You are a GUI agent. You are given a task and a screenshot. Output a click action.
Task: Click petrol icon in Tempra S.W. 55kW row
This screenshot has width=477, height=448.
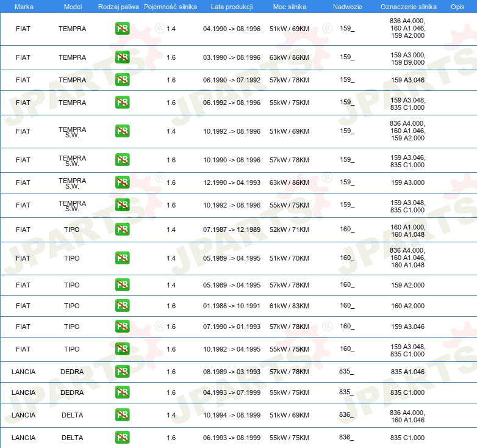[x=122, y=205]
